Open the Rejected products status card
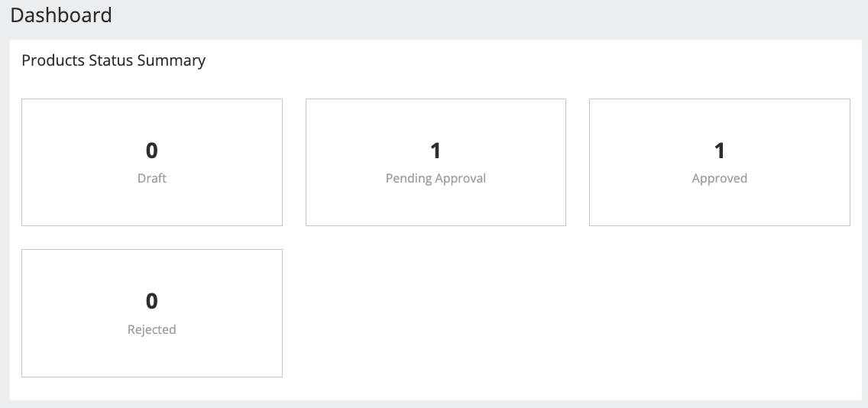 tap(152, 313)
